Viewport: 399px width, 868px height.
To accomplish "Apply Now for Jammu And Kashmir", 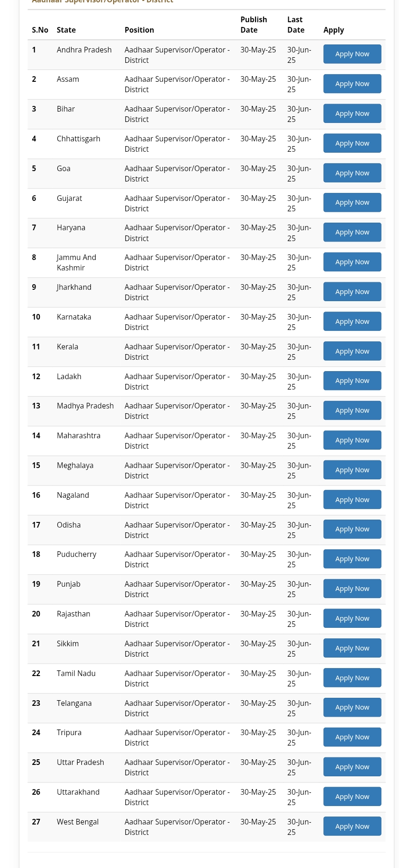I will tap(352, 261).
